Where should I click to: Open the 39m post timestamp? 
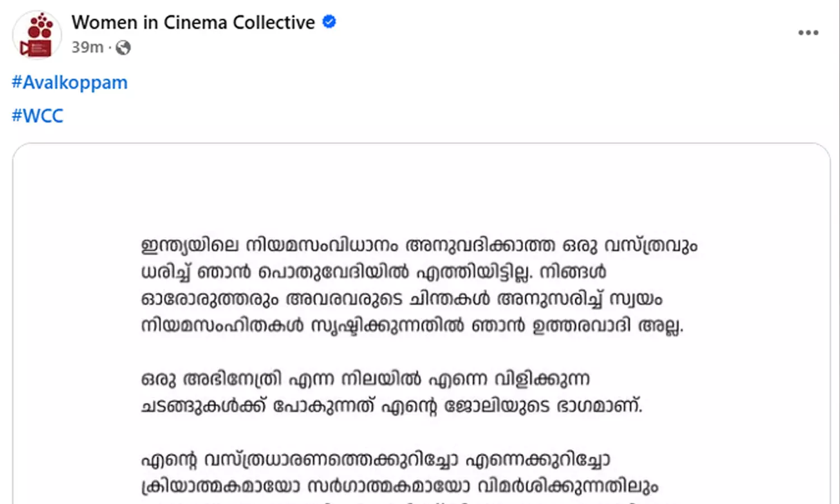pyautogui.click(x=87, y=48)
